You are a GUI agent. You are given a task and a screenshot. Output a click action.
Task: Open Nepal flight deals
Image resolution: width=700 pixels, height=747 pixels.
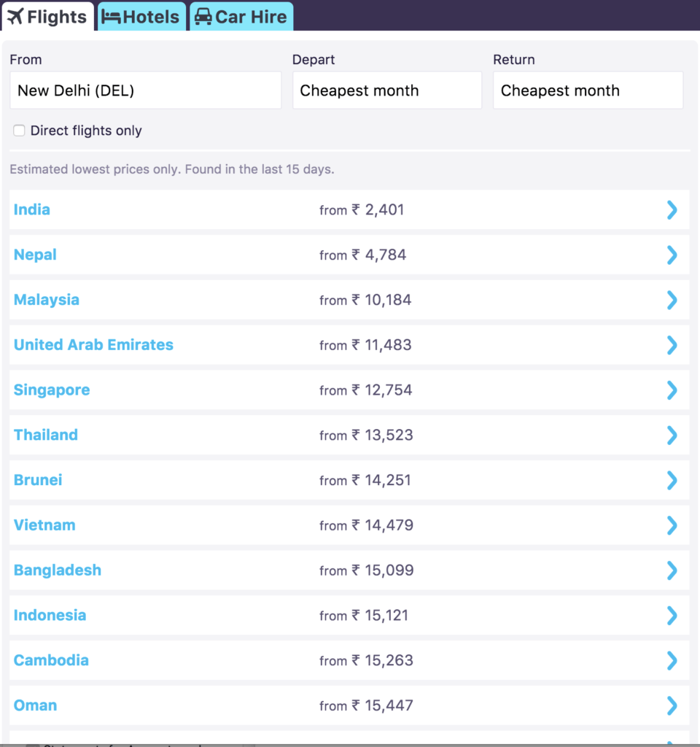[x=35, y=255]
